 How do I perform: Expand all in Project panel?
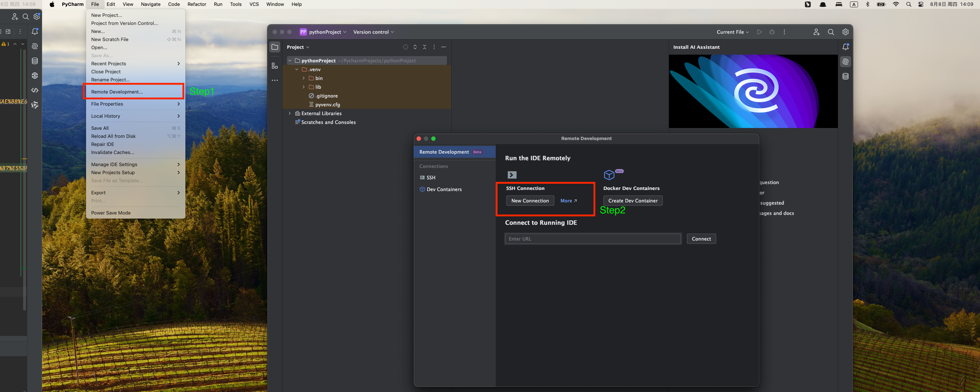(415, 47)
